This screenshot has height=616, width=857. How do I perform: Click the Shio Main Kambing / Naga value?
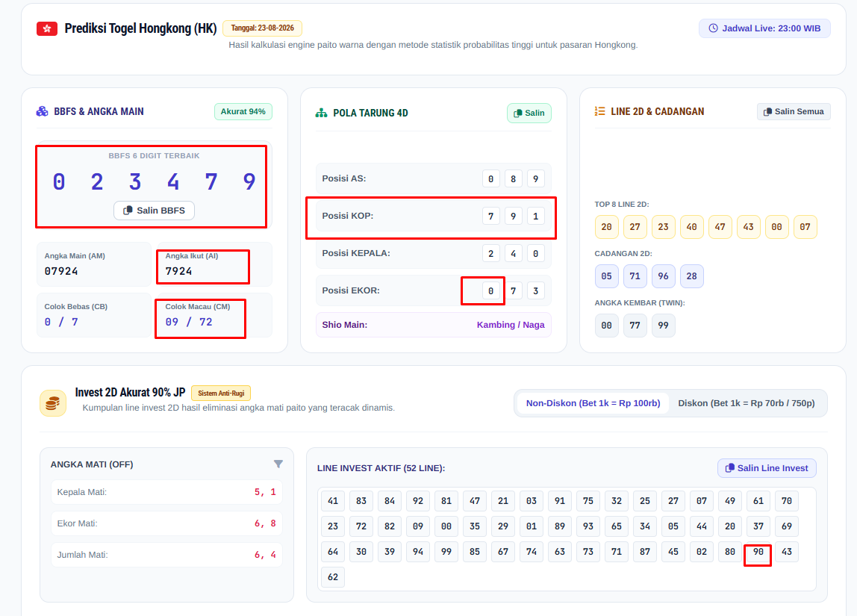[511, 325]
